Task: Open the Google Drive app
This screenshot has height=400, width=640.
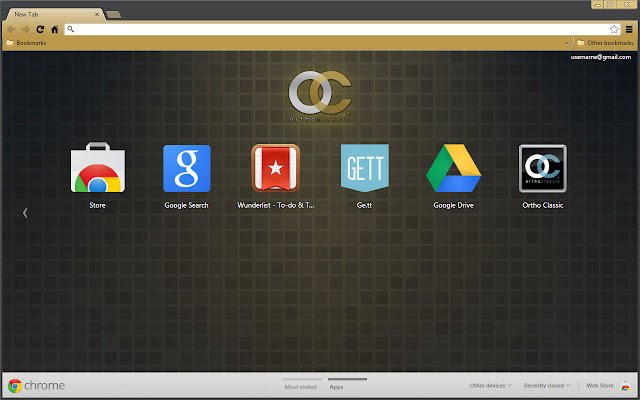Action: [453, 168]
